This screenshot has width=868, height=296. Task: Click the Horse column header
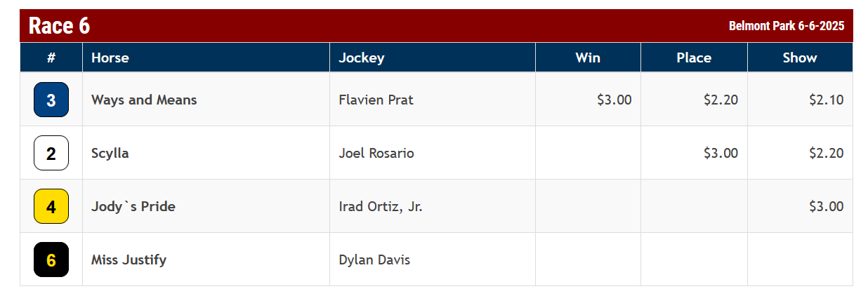coord(110,58)
